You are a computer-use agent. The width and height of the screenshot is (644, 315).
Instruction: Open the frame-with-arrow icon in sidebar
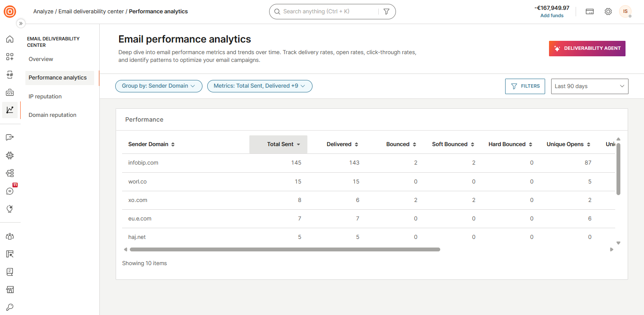pyautogui.click(x=9, y=254)
